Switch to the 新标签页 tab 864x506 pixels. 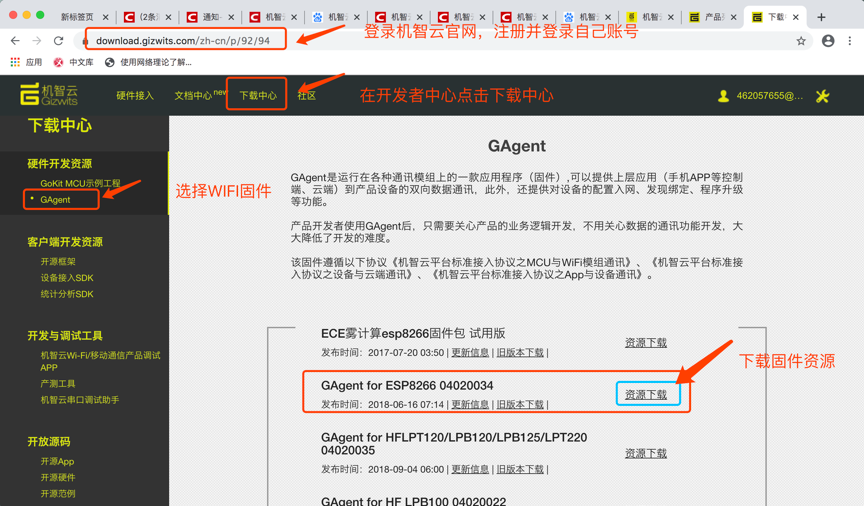(x=77, y=17)
